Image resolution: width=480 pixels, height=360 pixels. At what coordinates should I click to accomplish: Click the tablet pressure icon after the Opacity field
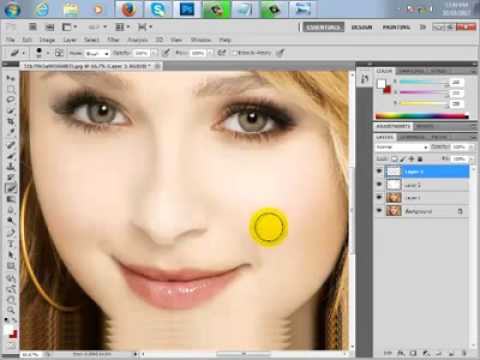tap(166, 53)
